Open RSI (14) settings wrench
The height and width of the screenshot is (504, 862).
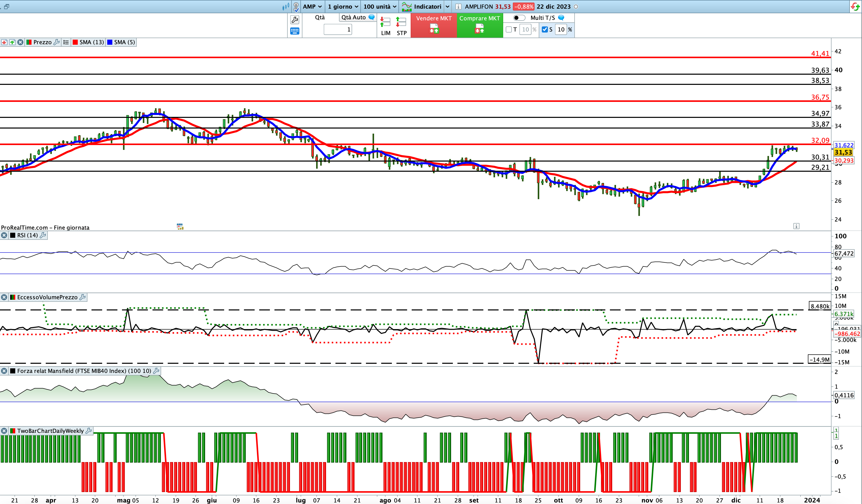pos(43,235)
